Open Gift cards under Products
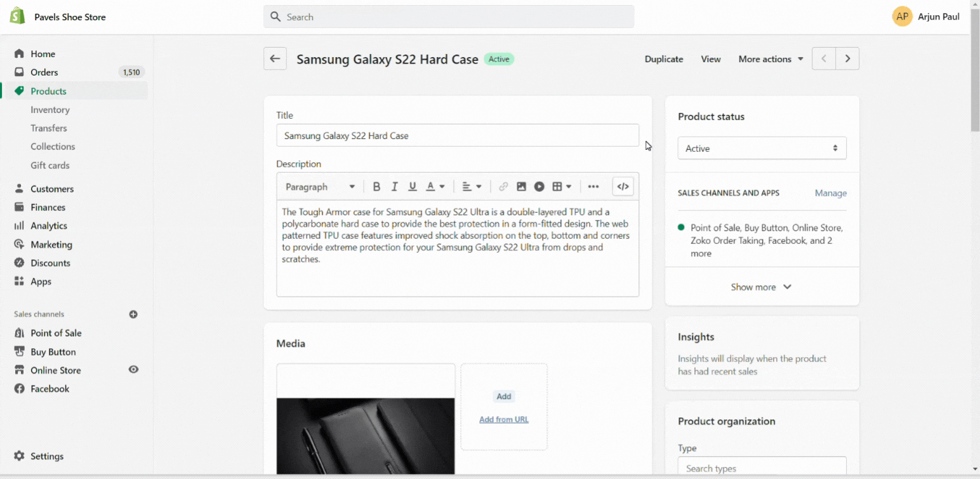This screenshot has height=479, width=980. tap(50, 165)
